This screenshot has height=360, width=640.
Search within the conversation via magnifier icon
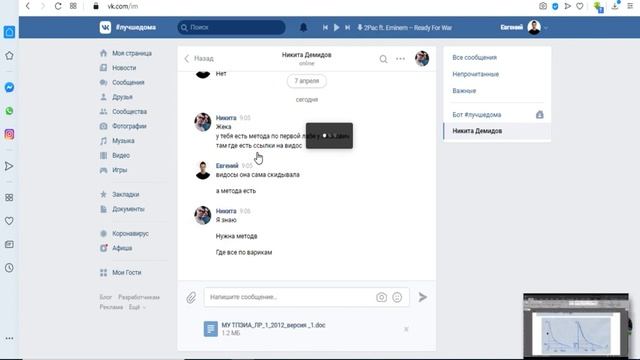point(383,59)
